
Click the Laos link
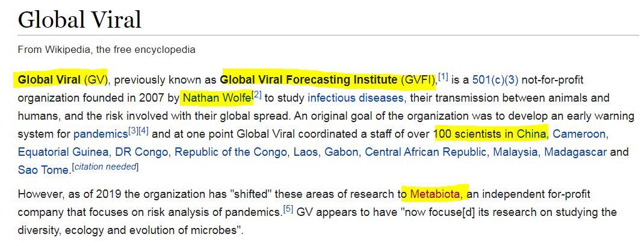[x=305, y=152]
